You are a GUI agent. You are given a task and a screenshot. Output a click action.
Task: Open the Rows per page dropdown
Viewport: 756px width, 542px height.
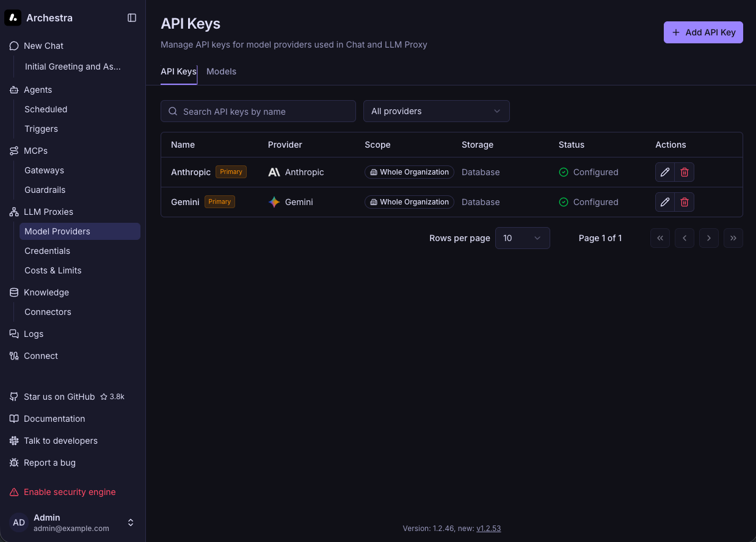523,238
